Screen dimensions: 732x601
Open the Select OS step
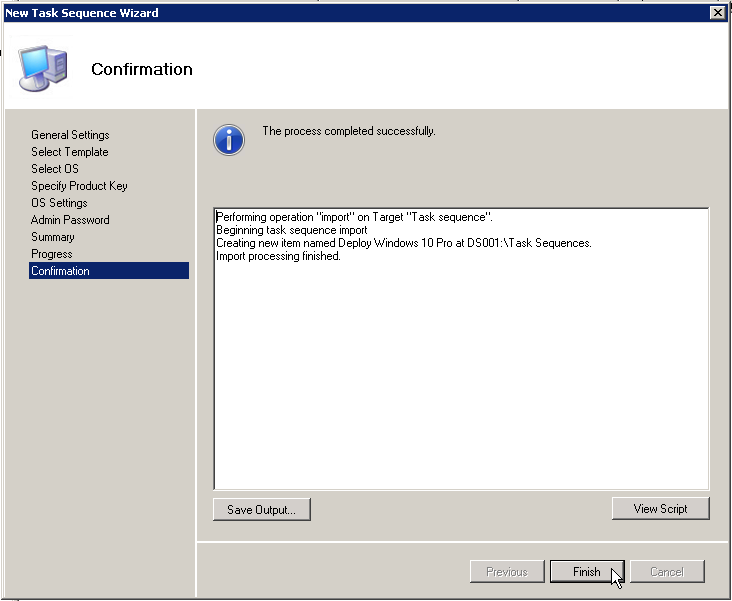(55, 169)
